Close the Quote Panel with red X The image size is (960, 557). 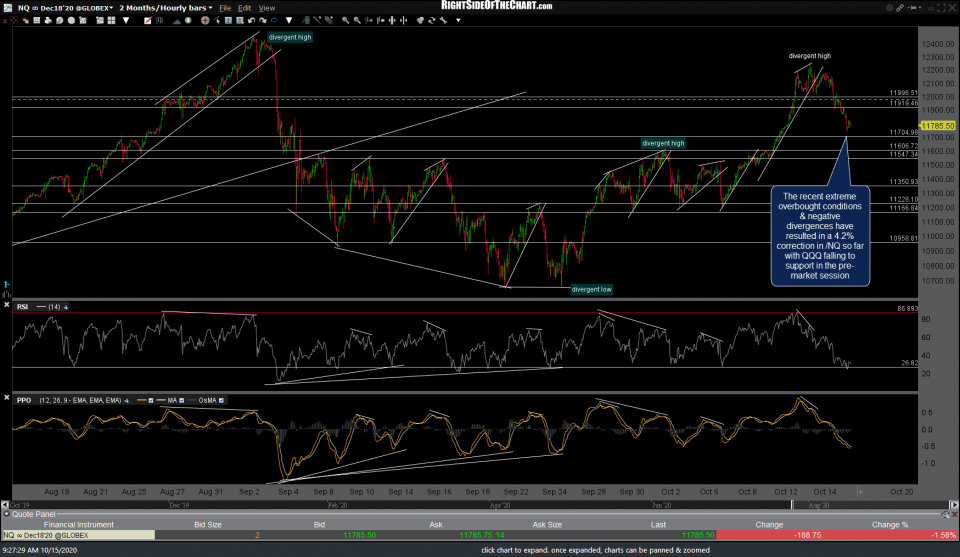(954, 515)
